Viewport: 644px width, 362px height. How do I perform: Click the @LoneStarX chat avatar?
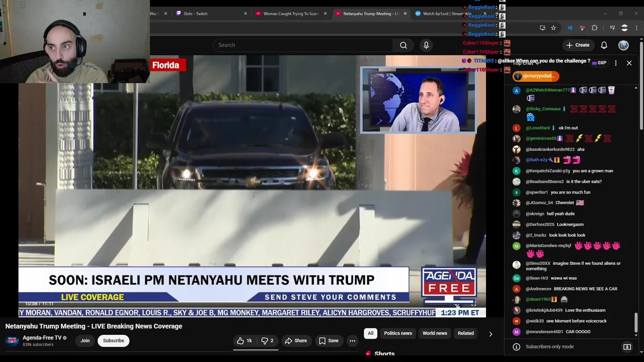[x=516, y=128]
